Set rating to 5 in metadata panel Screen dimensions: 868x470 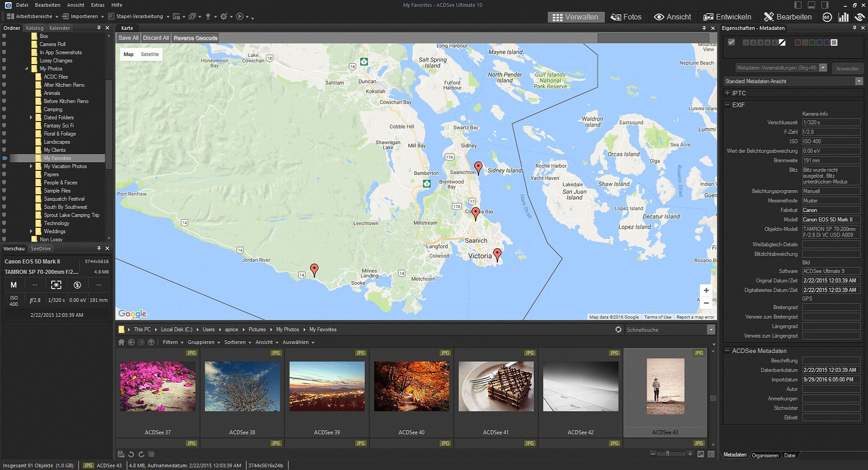775,43
